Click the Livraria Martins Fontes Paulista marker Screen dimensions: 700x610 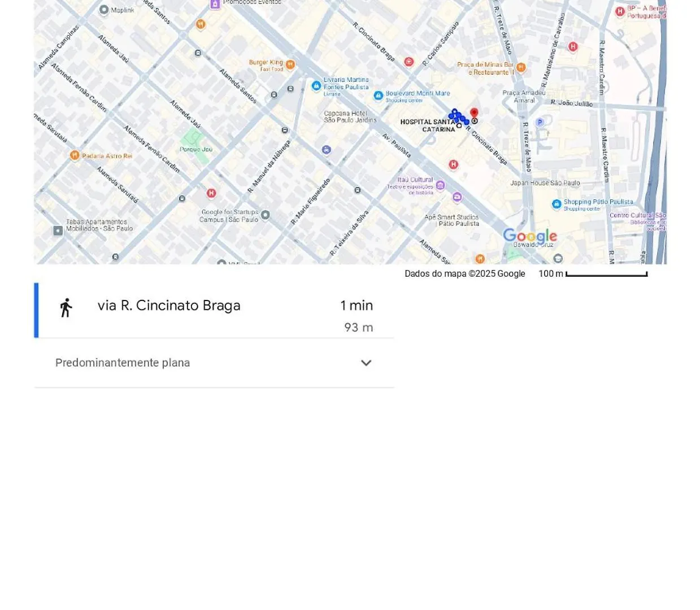click(x=316, y=86)
